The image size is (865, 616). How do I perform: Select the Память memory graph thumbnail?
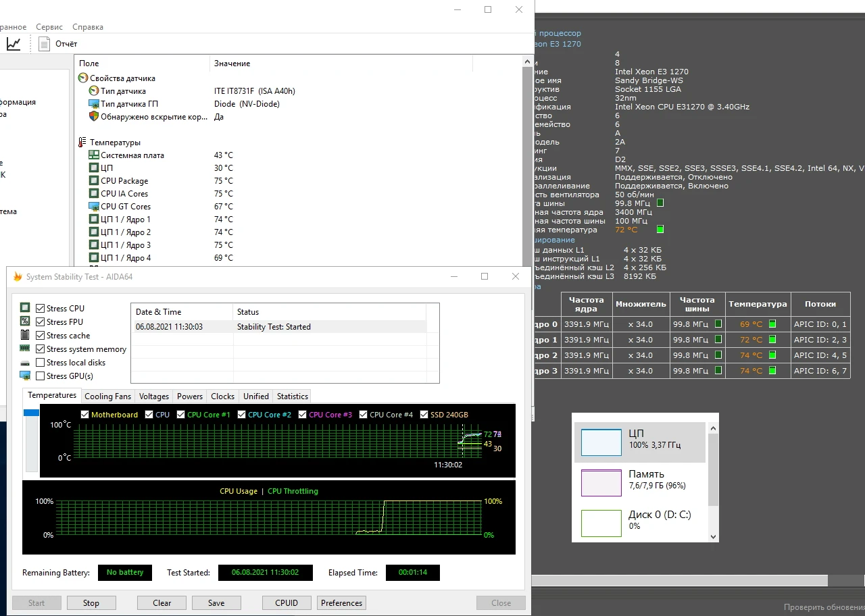(x=601, y=483)
